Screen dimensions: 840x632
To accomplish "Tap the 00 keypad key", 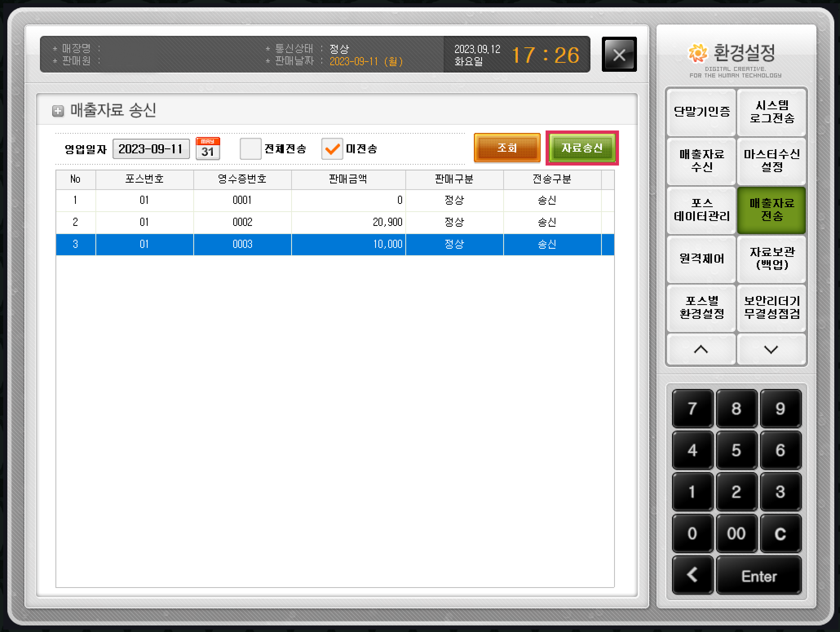I will click(x=736, y=533).
